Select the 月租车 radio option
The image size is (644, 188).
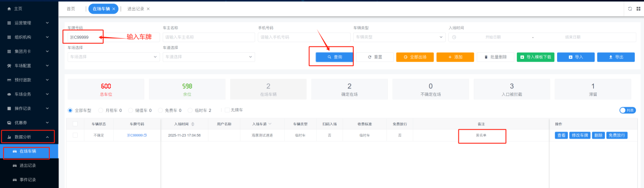101,110
